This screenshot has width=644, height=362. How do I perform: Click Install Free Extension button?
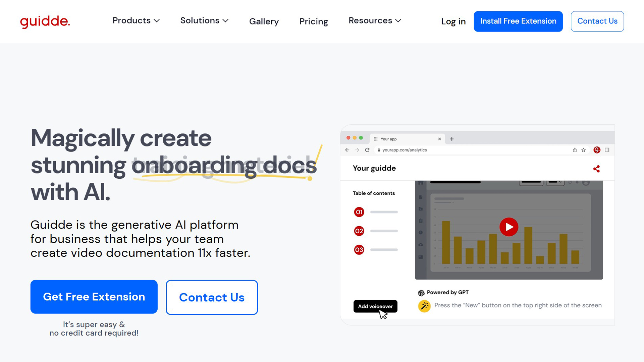[x=518, y=21]
